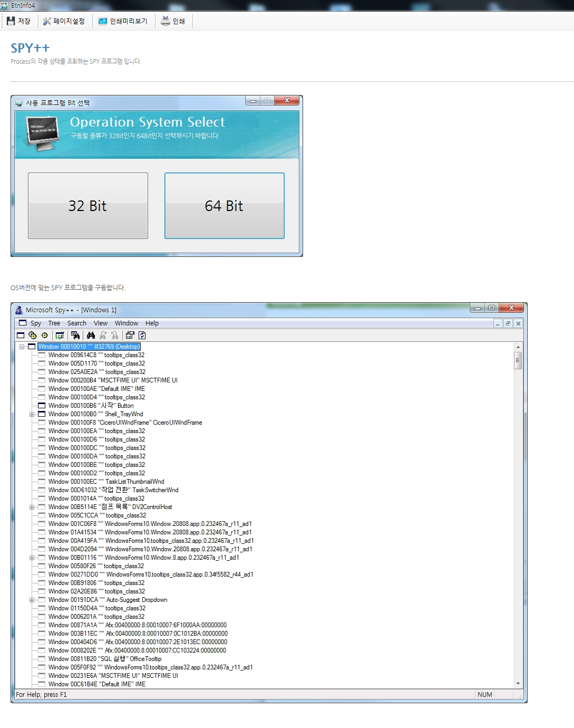Click the 저장 save toolbar button

pyautogui.click(x=19, y=21)
